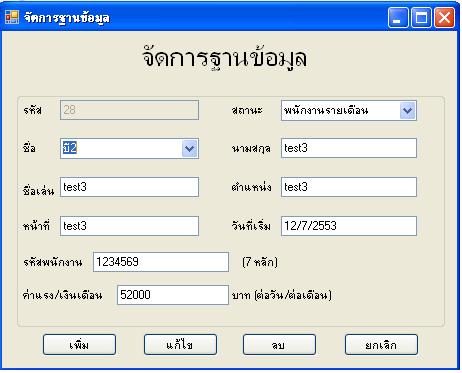Click the วันที่เริ่ม field with 12/7/2553

(349, 226)
